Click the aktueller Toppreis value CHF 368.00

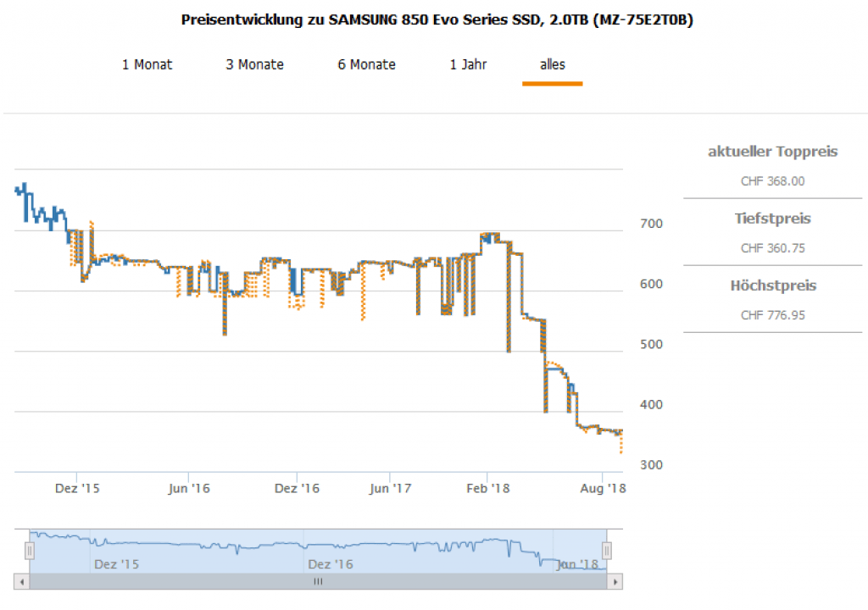pos(772,181)
